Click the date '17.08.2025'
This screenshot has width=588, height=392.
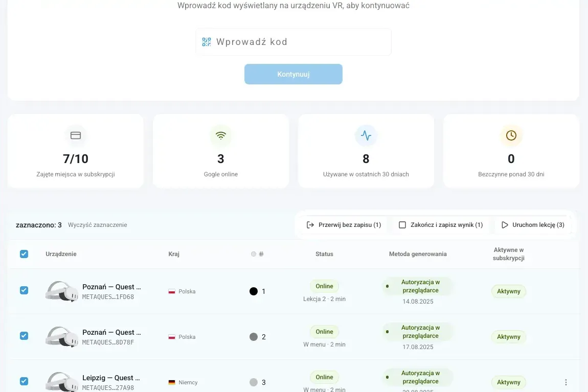(x=418, y=347)
